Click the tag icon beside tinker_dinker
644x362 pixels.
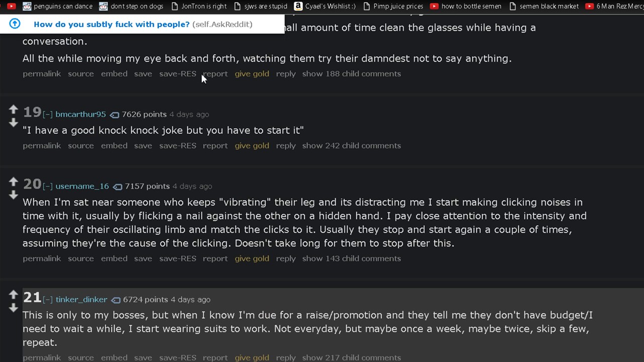click(116, 300)
